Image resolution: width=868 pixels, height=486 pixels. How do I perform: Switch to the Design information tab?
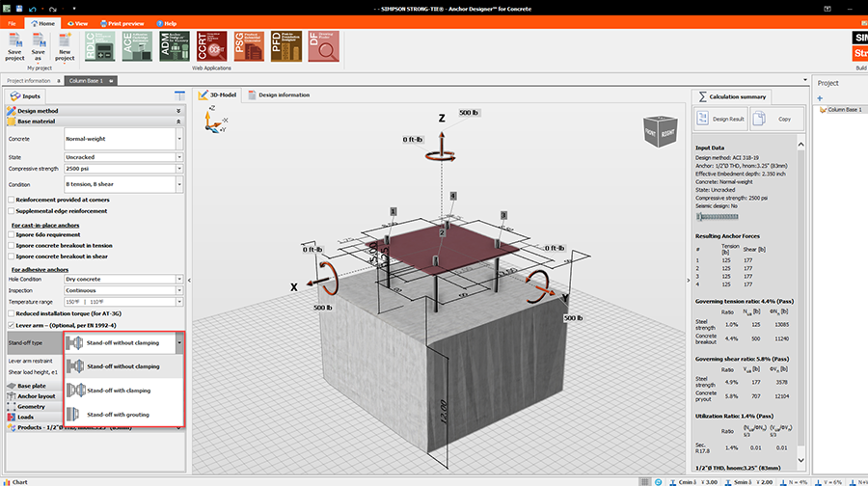pos(279,94)
